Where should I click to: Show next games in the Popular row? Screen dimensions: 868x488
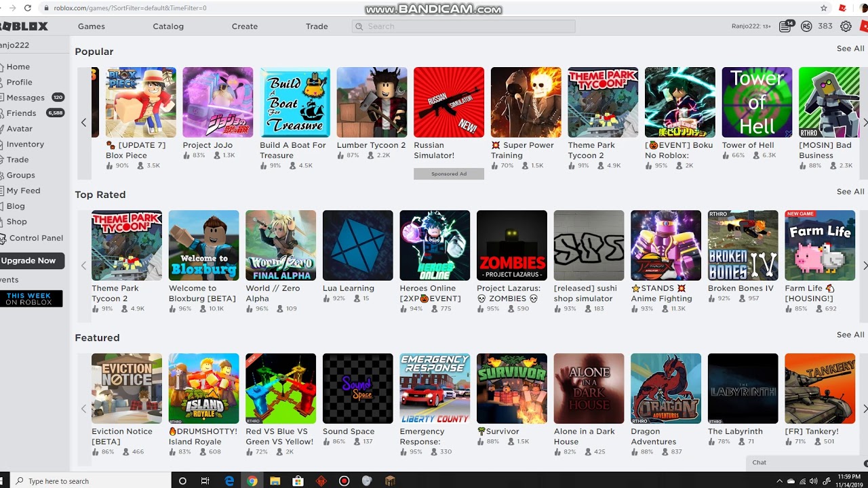(x=865, y=123)
